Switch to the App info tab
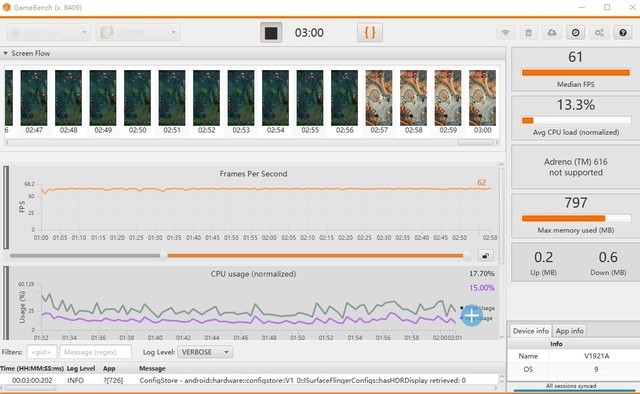The height and width of the screenshot is (394, 640). click(x=570, y=331)
